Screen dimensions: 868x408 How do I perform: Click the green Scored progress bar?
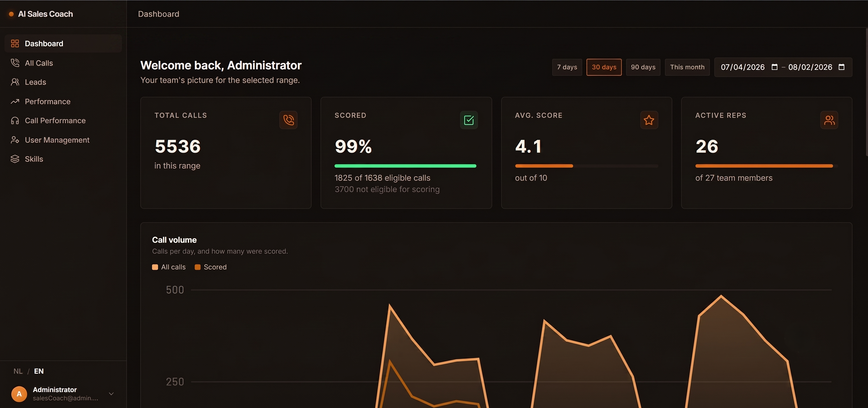pos(405,166)
